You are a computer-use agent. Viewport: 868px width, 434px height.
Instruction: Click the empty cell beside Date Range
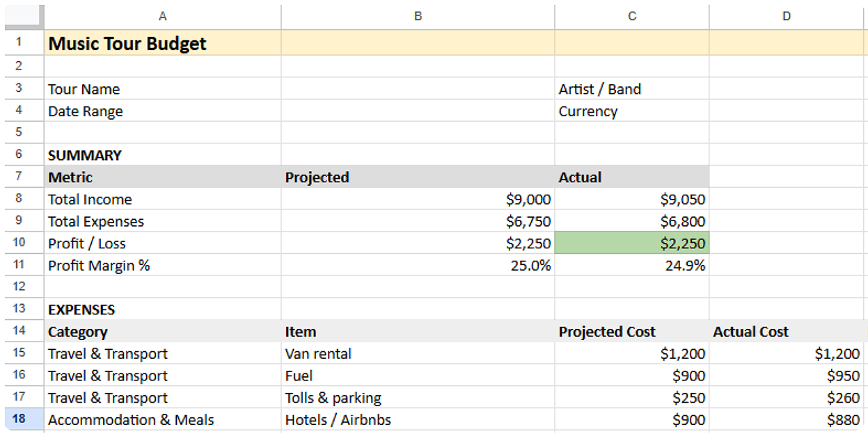tap(418, 111)
